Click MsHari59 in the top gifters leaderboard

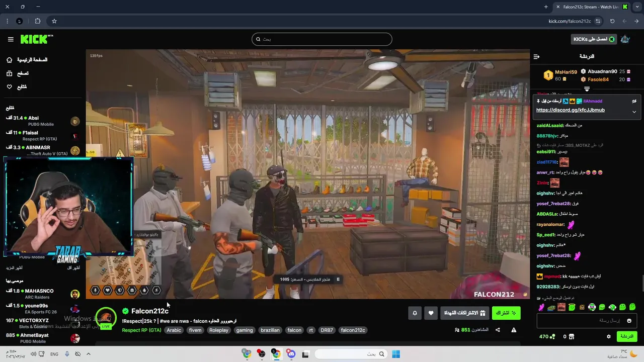[566, 72]
